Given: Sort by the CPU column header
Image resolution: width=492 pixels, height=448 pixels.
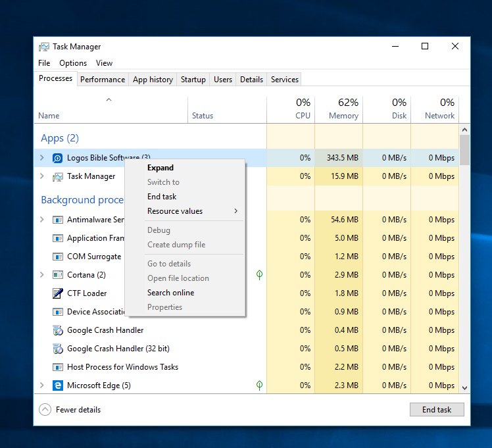Looking at the screenshot, I should click(291, 109).
